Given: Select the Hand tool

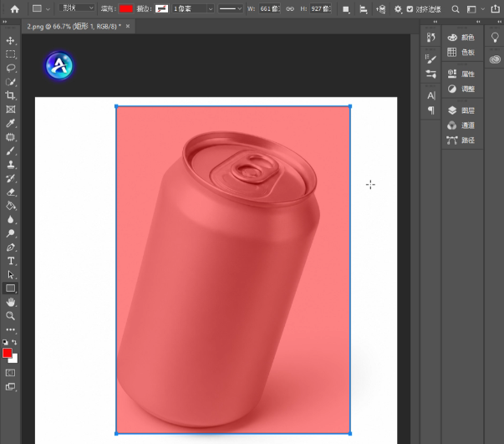Looking at the screenshot, I should click(x=10, y=302).
